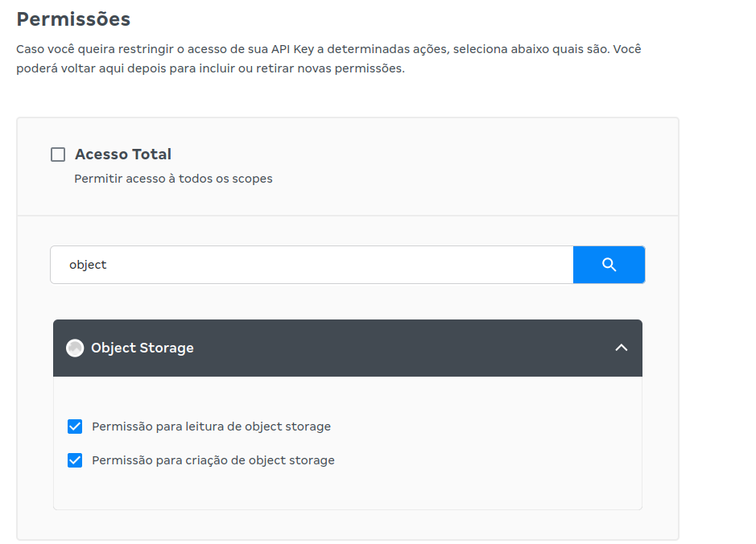Select the "Permissão para leitura de object storage" label

[x=211, y=427]
